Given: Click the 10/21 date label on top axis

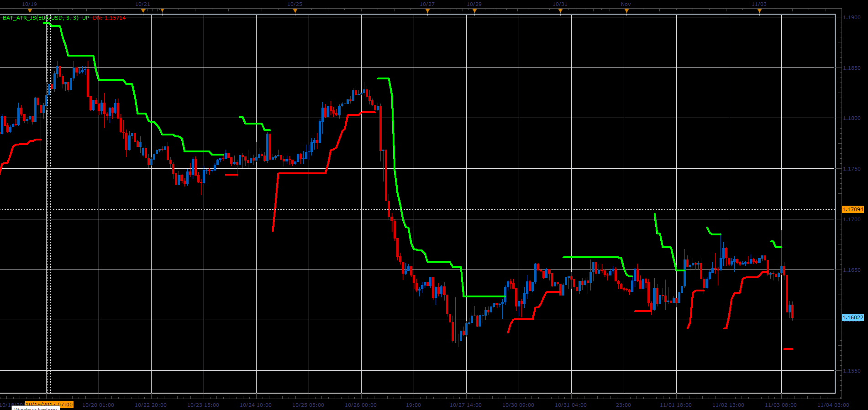Looking at the screenshot, I should tap(142, 4).
